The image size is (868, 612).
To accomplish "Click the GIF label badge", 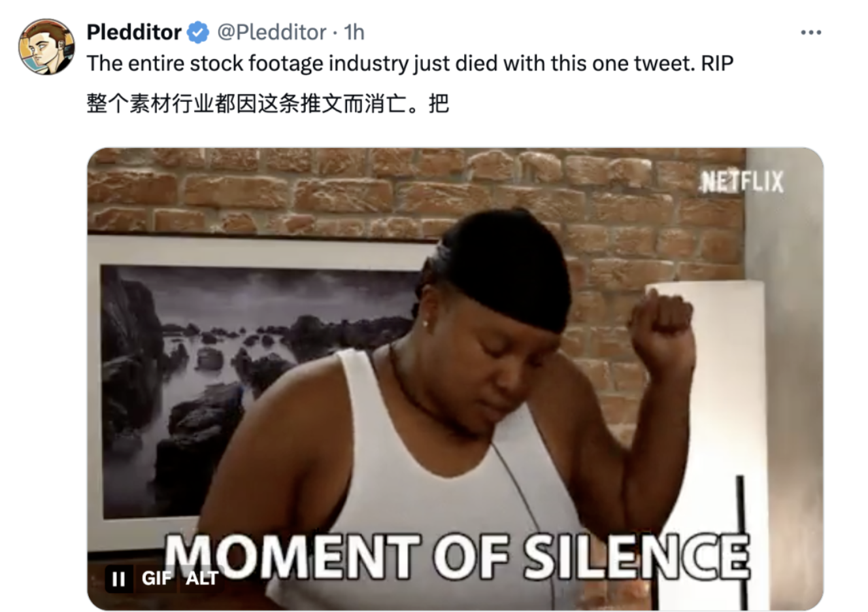I will point(156,579).
